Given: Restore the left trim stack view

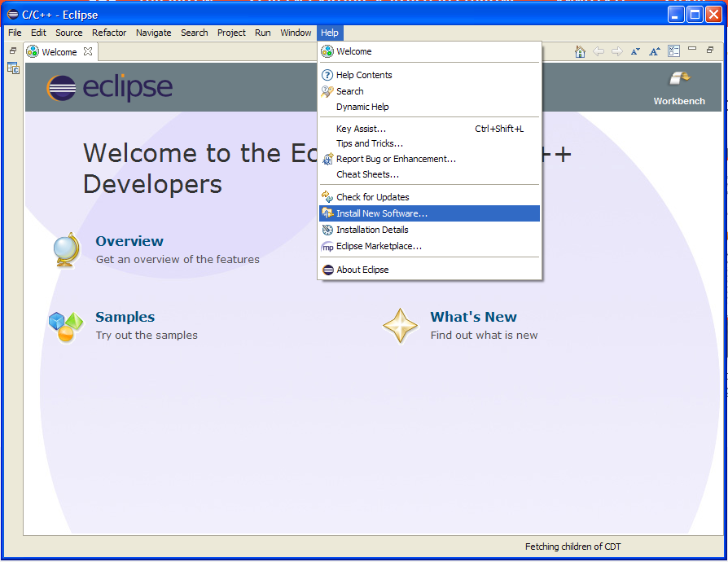Looking at the screenshot, I should [13, 50].
